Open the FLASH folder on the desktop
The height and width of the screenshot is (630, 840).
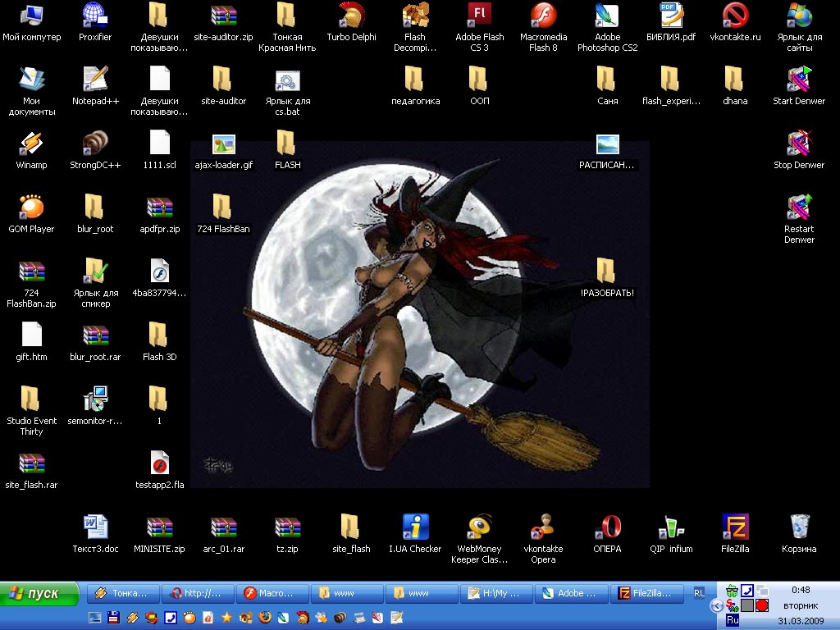(x=287, y=150)
